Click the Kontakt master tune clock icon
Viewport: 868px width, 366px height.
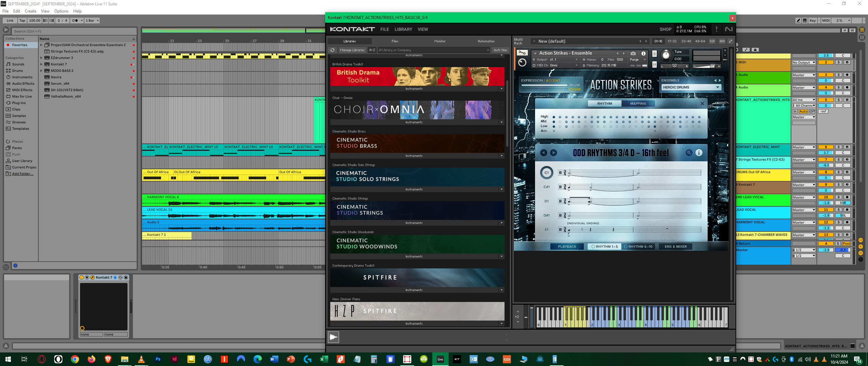point(522,63)
